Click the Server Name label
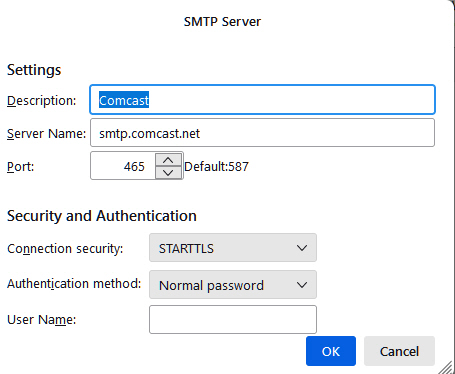This screenshot has width=455, height=374. coord(46,134)
